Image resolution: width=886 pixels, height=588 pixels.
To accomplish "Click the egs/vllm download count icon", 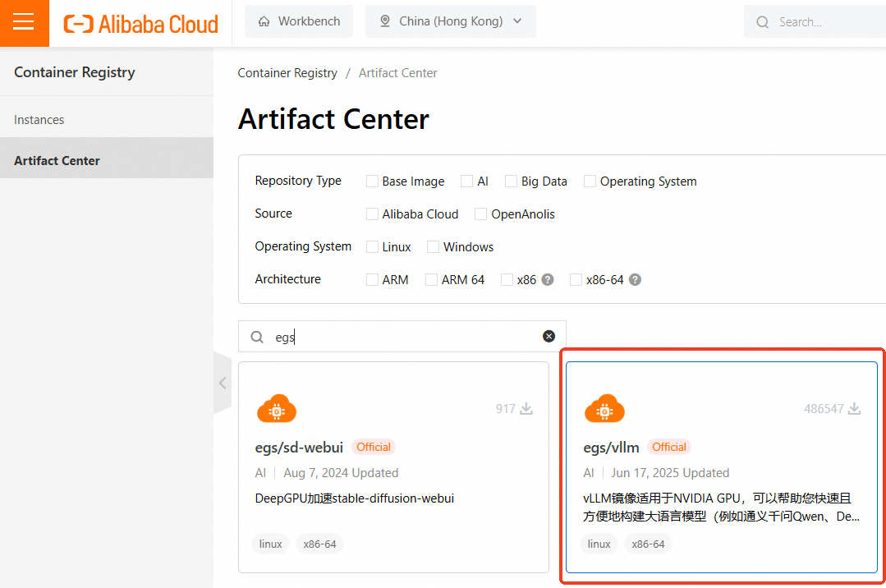I will [855, 408].
